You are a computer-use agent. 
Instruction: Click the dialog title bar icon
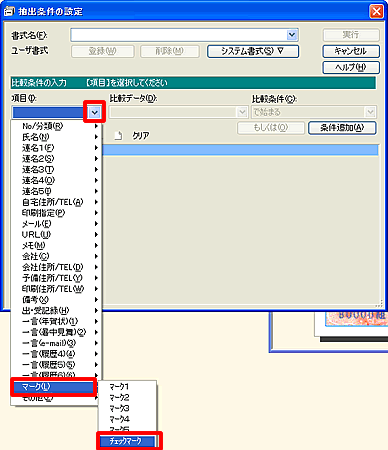tap(9, 11)
